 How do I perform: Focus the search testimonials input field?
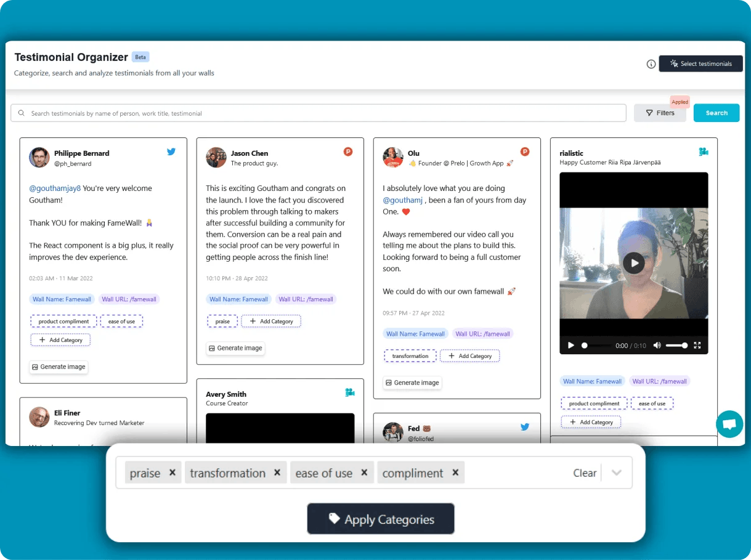coord(319,113)
